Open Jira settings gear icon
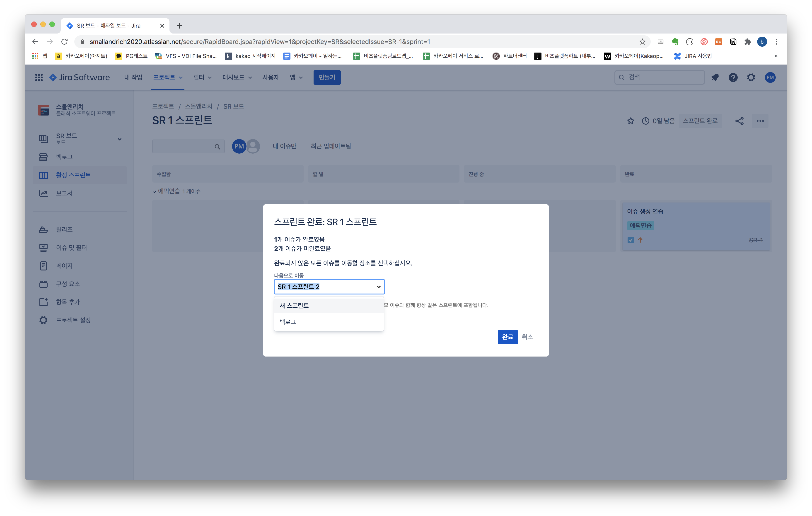This screenshot has width=812, height=516. pos(751,77)
